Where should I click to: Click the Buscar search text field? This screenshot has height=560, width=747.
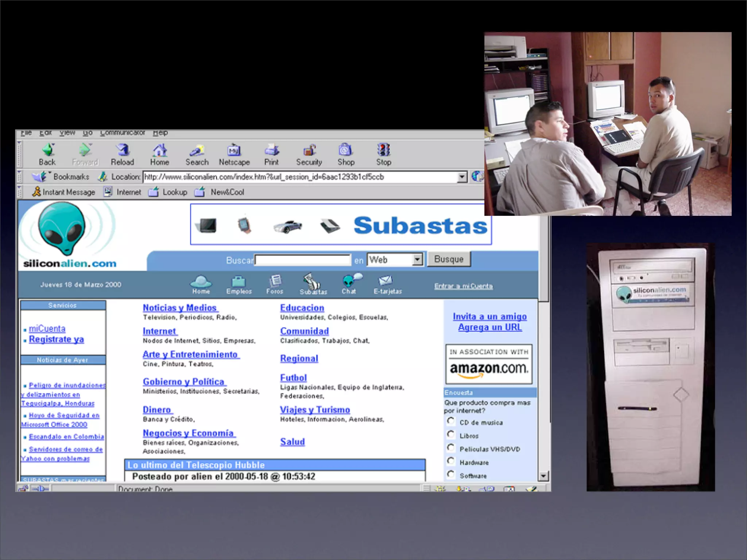click(303, 260)
